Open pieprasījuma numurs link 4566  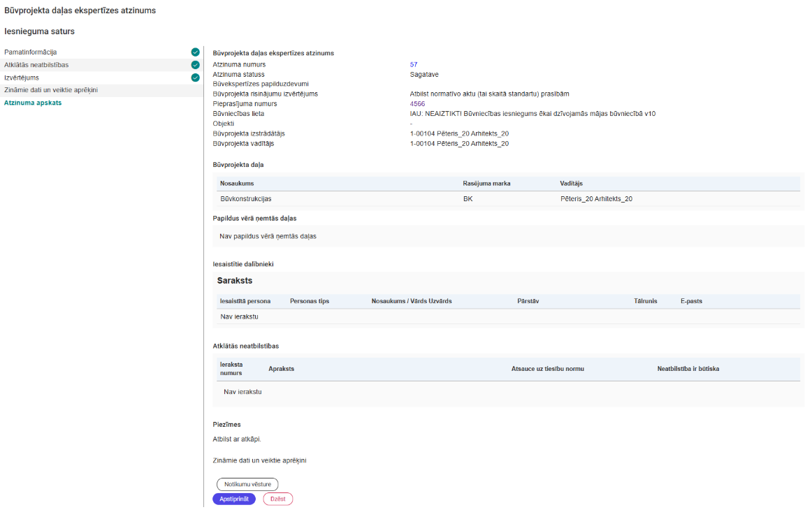click(x=417, y=103)
